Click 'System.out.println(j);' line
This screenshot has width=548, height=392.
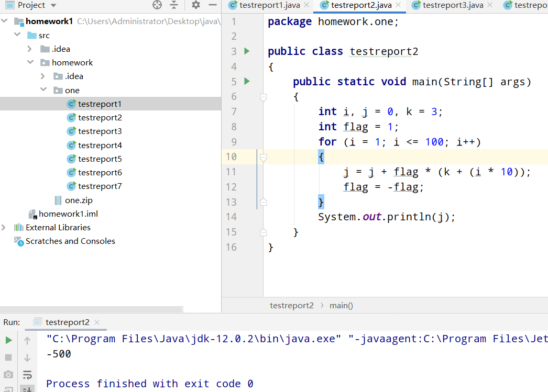coord(387,217)
